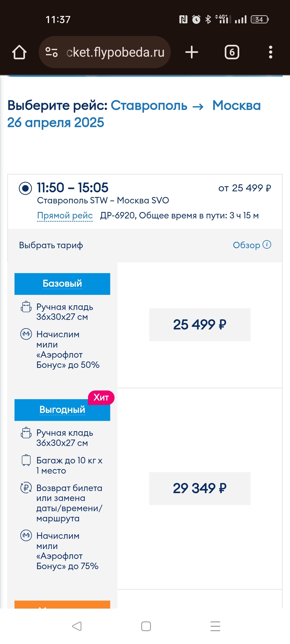
Task: Select the 11:50 – 15:05 flight radio
Action: click(x=26, y=188)
